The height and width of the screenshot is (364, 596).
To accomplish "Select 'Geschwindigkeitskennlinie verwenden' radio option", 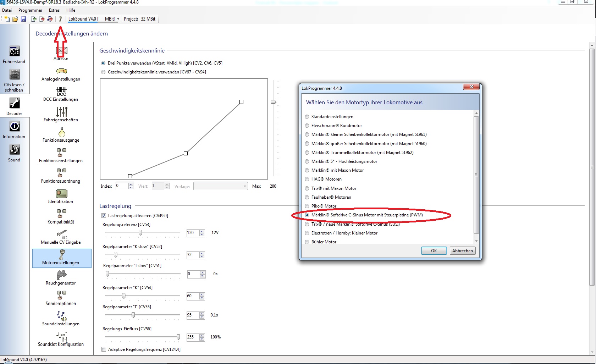I will point(103,72).
